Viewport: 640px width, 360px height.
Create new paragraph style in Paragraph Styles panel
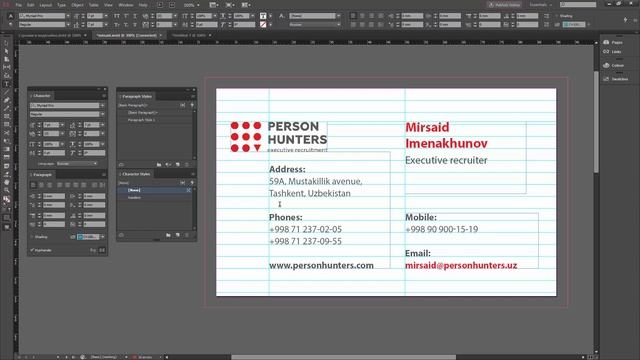[178, 164]
